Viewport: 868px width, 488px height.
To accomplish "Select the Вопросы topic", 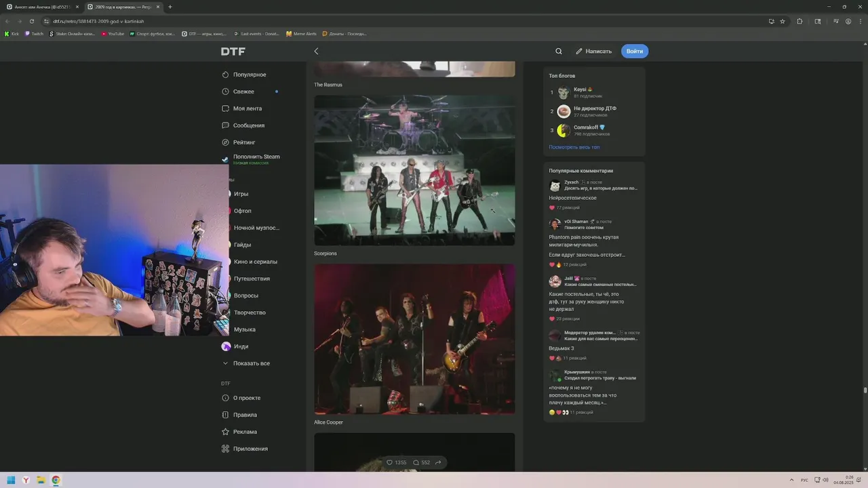I will click(245, 296).
